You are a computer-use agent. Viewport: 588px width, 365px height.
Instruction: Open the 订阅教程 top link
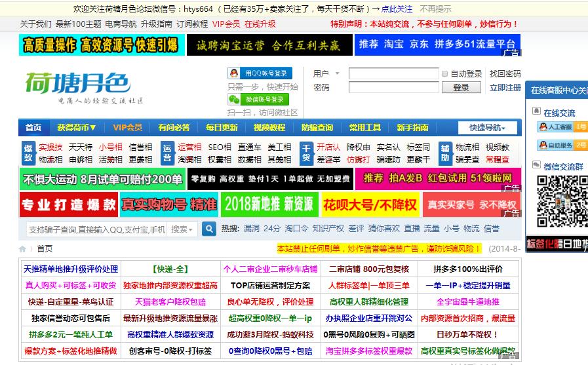192,24
